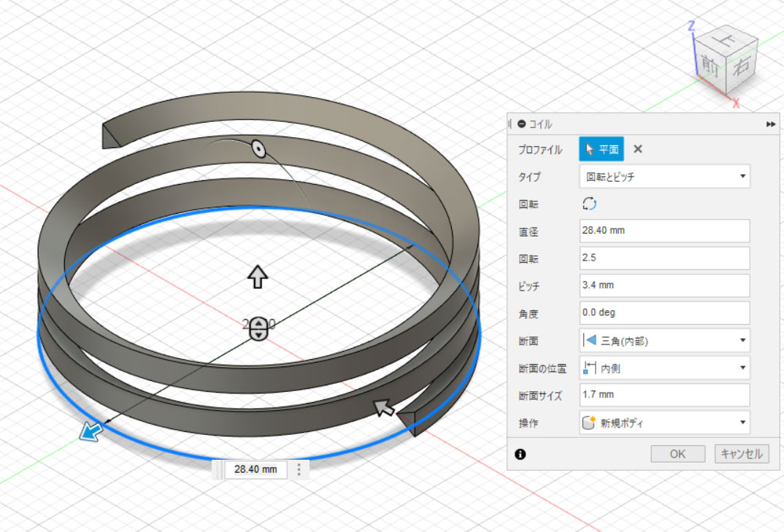784x532 pixels.
Task: Open the info icon in coil dialog
Action: click(520, 454)
